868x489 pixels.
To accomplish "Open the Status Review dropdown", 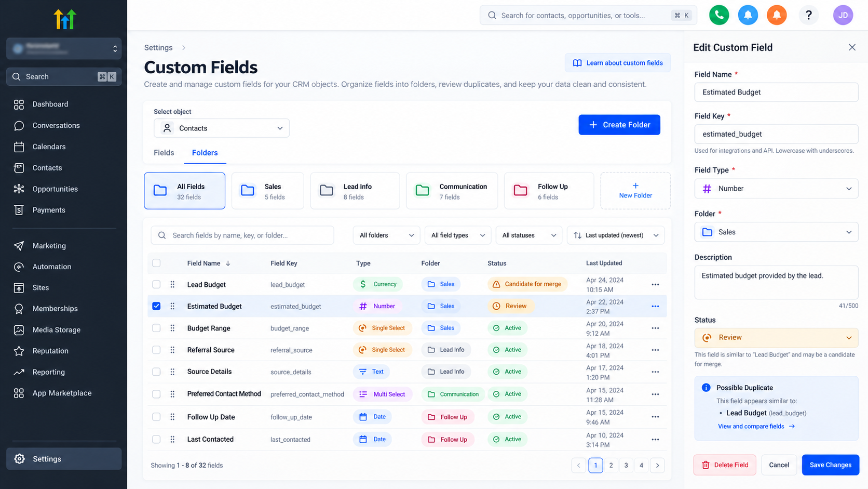I will coord(776,338).
